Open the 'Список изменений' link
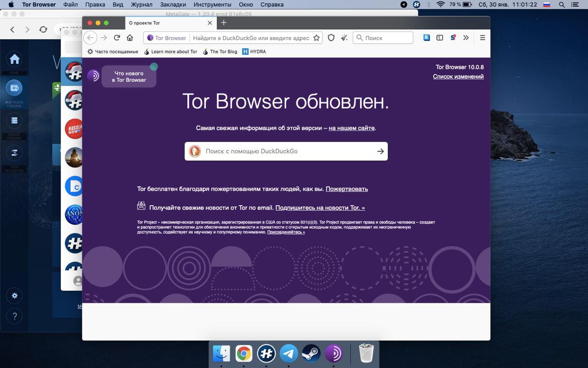This screenshot has width=588, height=368. [x=458, y=76]
